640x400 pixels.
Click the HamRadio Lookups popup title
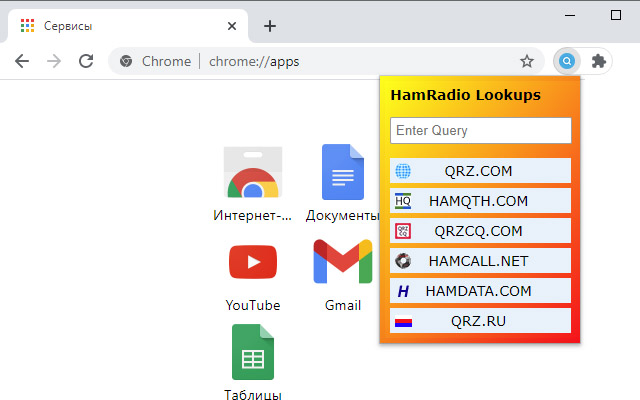click(465, 95)
